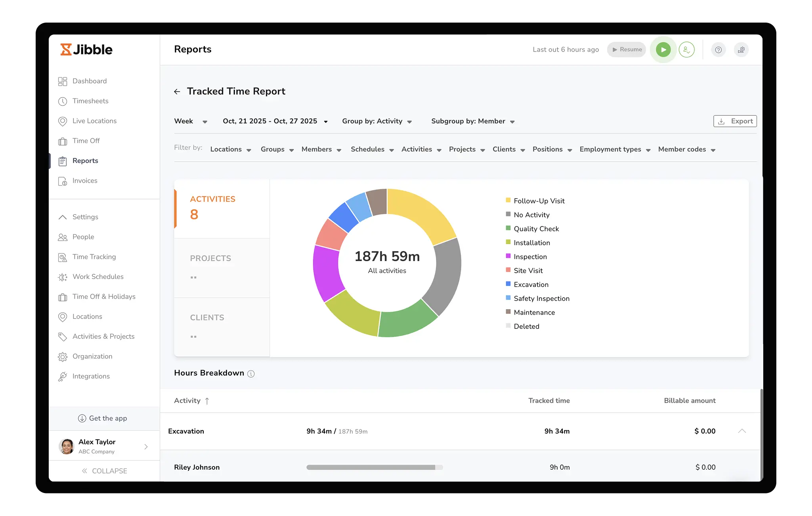Go to Timesheets clock icon

pos(63,101)
